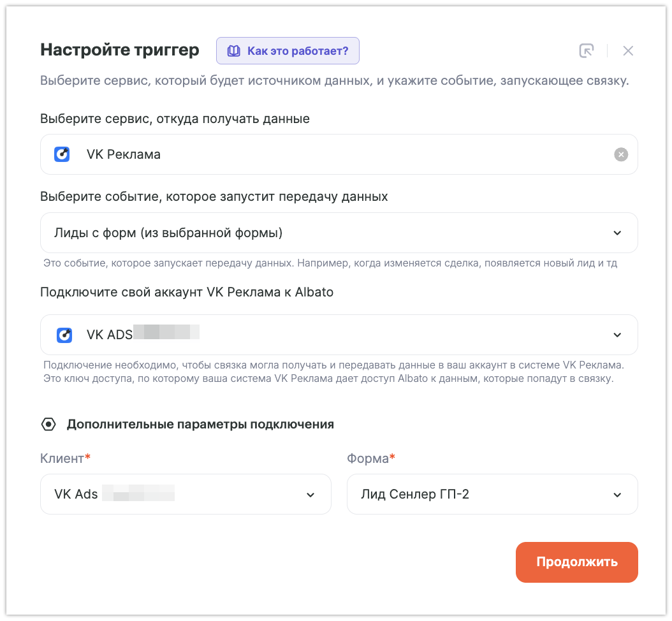672x621 pixels.
Task: Click the chevron in the VK ADS account selector
Action: tap(617, 335)
